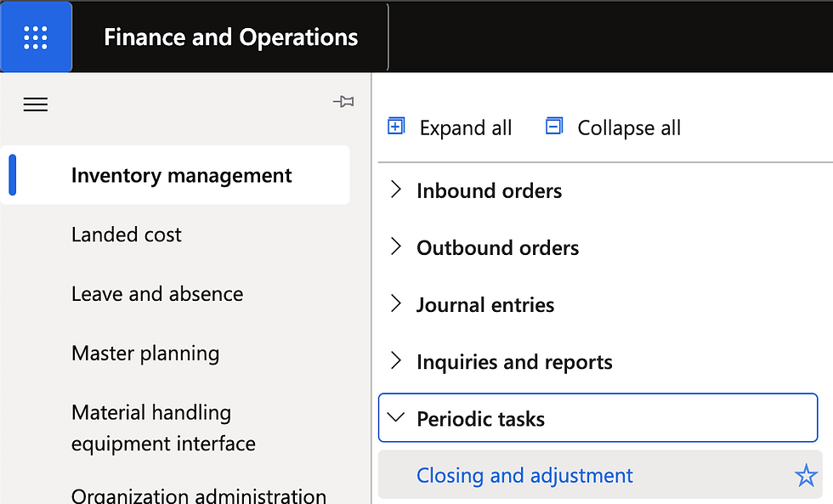Select the Inventory management module
Screen dimensions: 833x504
tap(181, 175)
